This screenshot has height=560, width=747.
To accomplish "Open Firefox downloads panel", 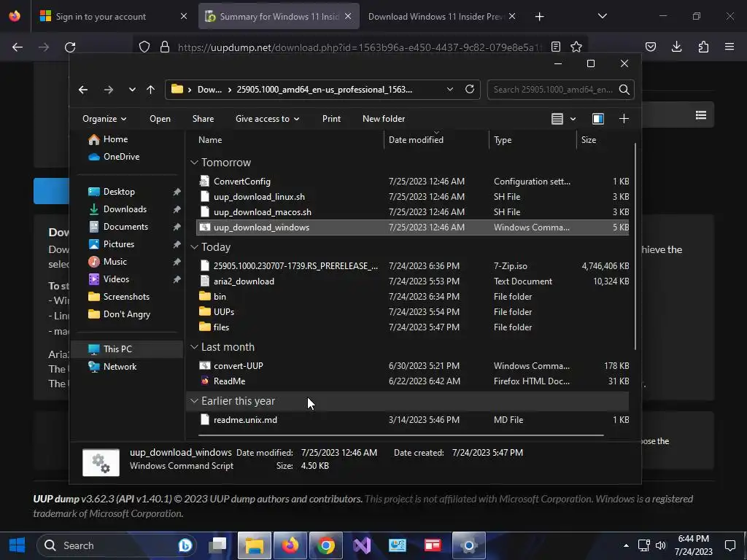I will point(676,47).
